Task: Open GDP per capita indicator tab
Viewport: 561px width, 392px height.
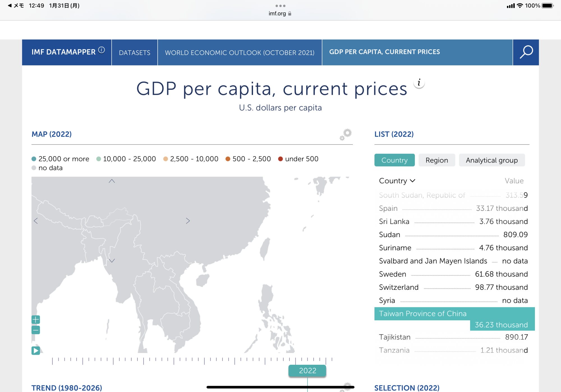Action: tap(384, 52)
